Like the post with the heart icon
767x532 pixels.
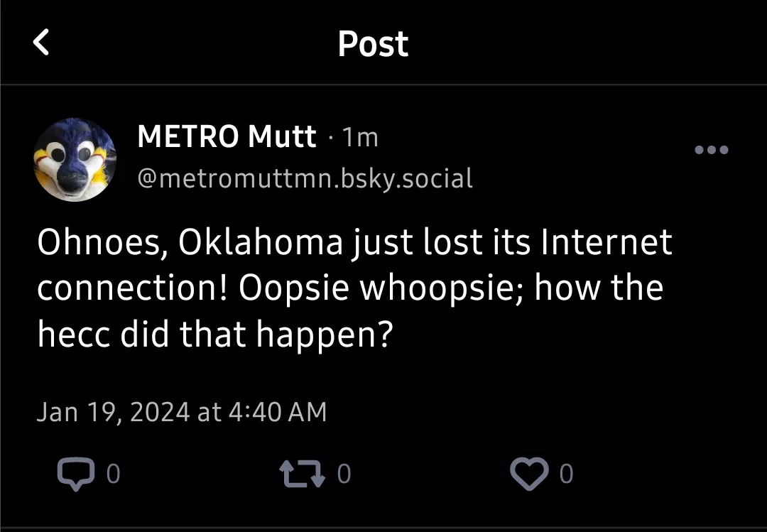pyautogui.click(x=530, y=474)
